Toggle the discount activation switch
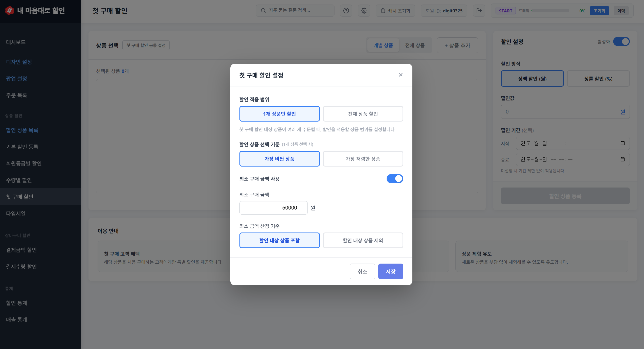Image resolution: width=644 pixels, height=349 pixels. 621,42
